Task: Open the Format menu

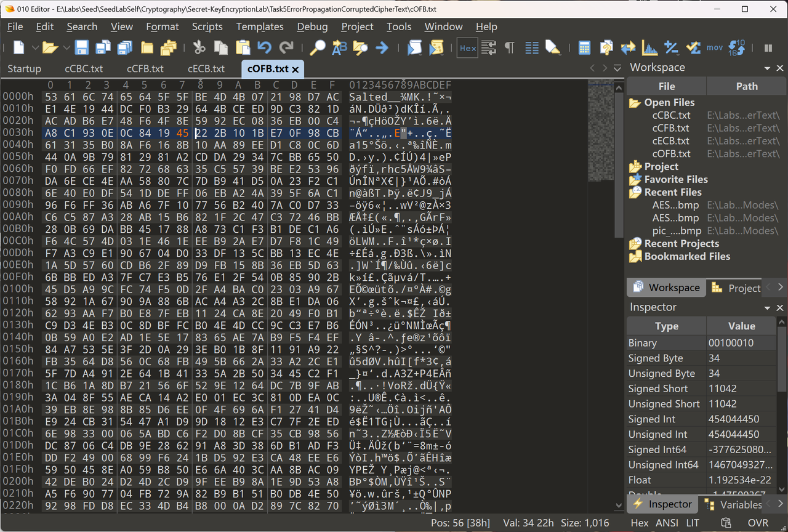Action: (x=163, y=26)
